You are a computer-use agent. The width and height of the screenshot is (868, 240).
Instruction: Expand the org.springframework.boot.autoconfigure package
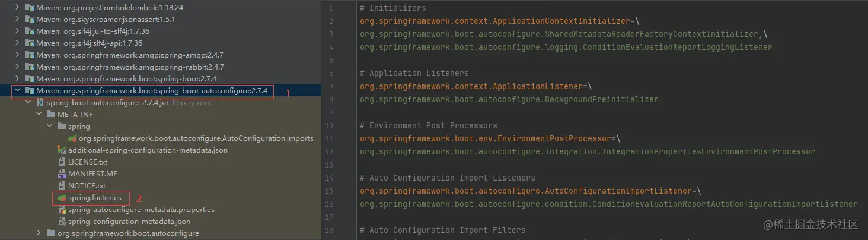tap(39, 233)
